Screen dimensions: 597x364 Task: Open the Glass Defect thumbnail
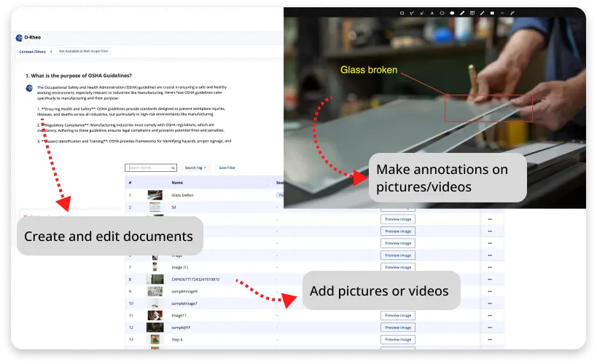click(155, 195)
